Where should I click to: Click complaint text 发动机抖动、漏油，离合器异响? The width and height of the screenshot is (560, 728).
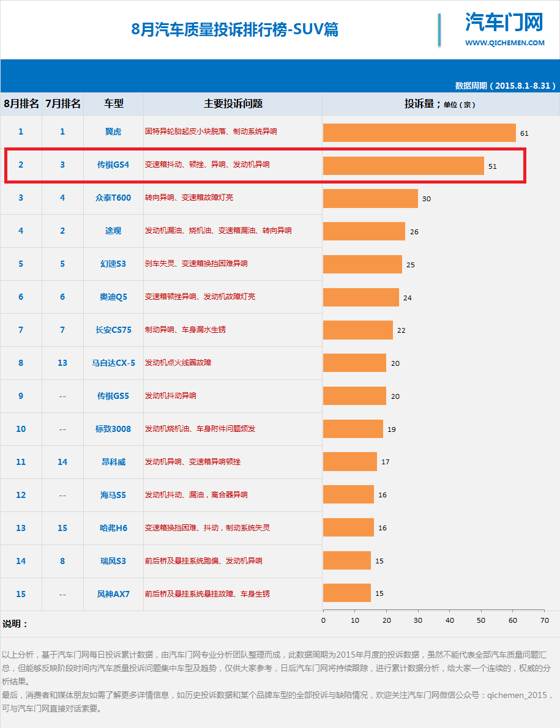coord(196,495)
